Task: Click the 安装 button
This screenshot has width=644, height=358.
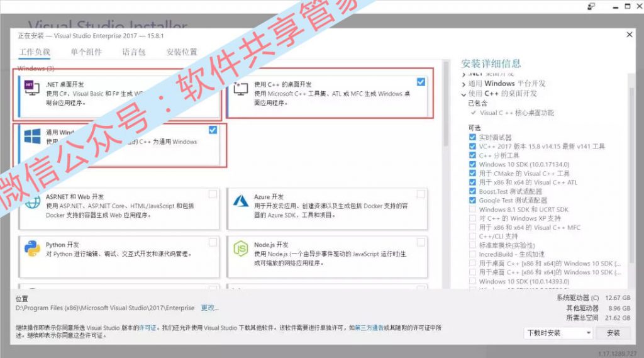Action: click(x=613, y=333)
